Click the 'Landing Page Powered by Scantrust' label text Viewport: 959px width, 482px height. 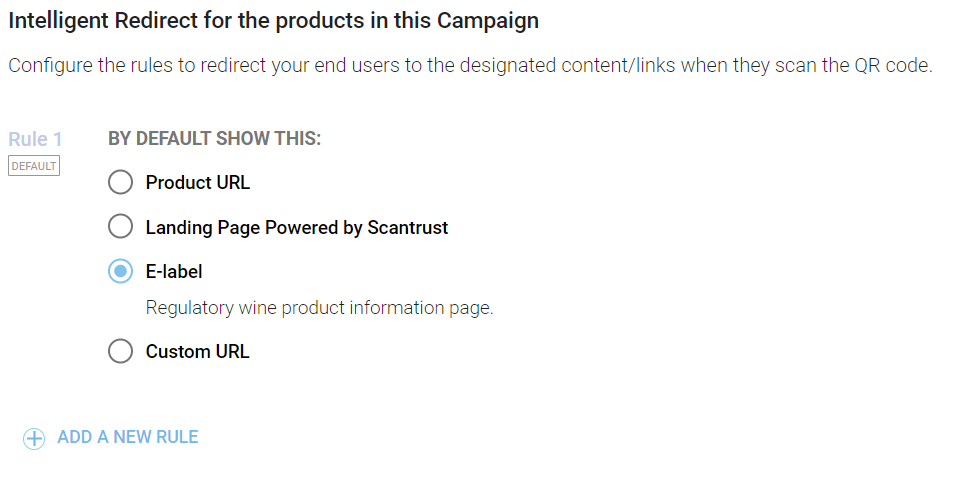click(296, 227)
